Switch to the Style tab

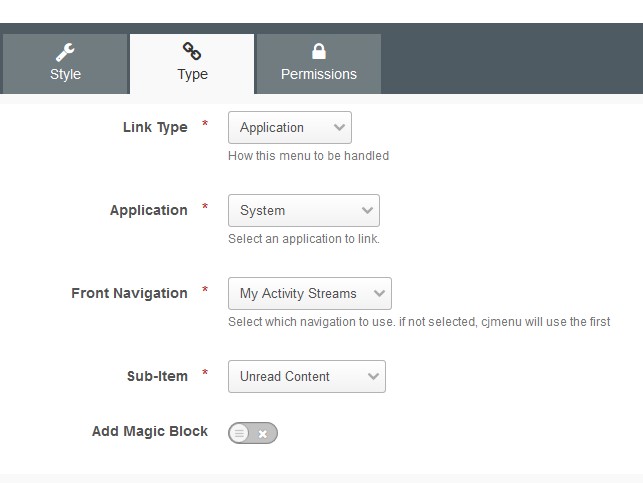pos(65,64)
